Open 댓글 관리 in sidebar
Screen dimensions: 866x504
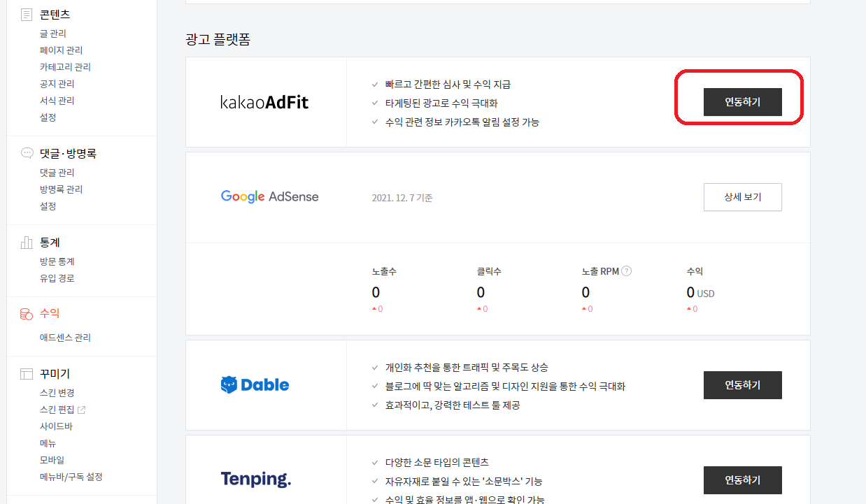[57, 173]
